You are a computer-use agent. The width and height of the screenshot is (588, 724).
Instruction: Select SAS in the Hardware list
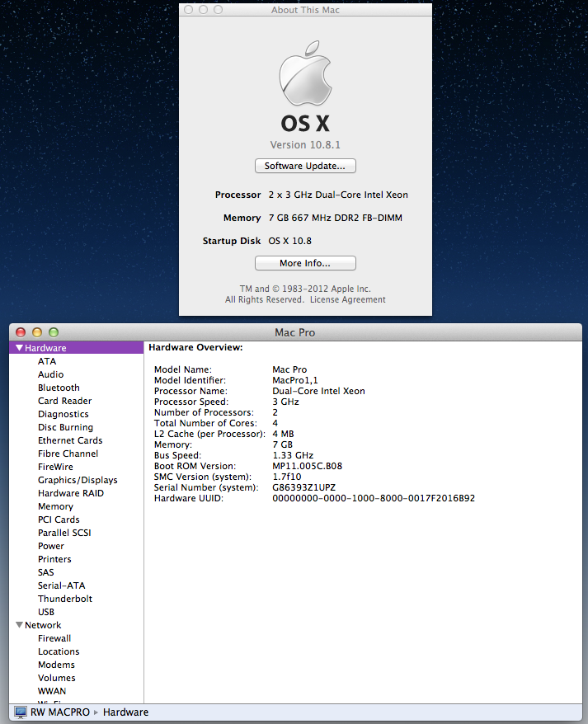(45, 572)
